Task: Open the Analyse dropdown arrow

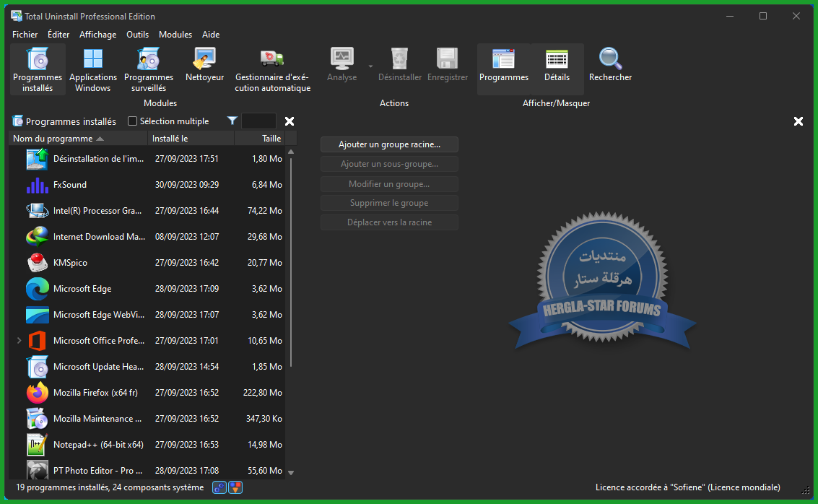Action: [x=370, y=66]
